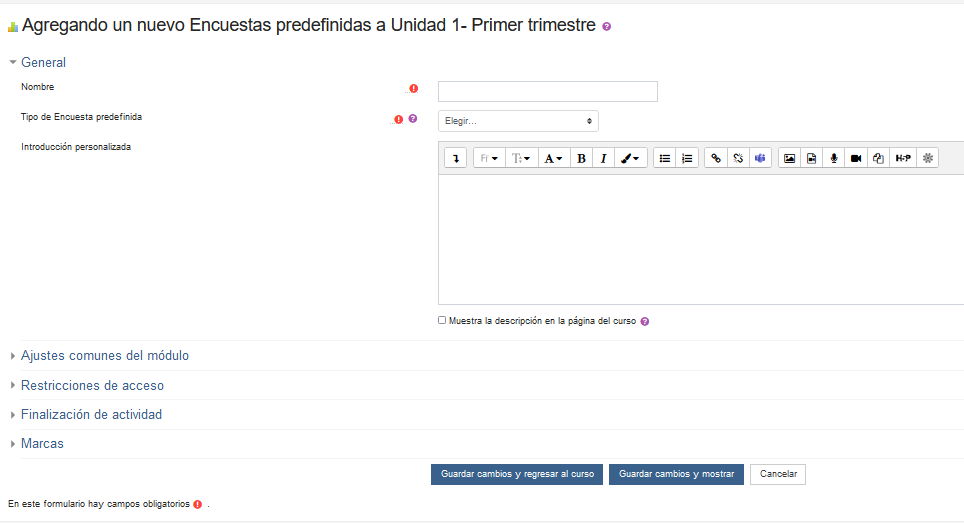This screenshot has width=964, height=523.
Task: Click 'Guardar cambios y regresar al curso'
Action: coord(516,474)
